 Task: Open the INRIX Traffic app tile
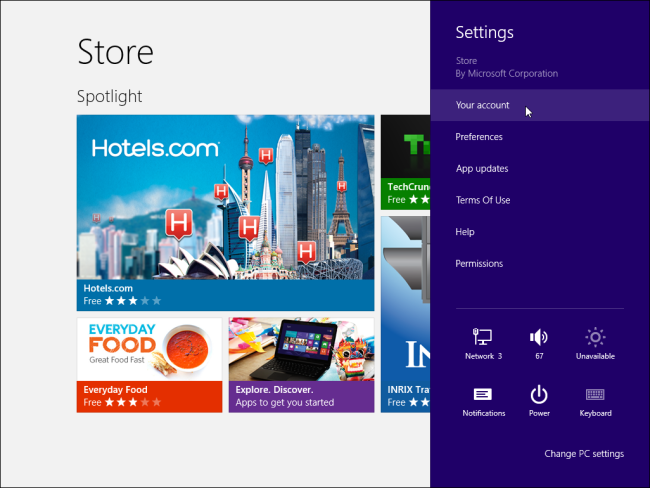click(x=405, y=314)
